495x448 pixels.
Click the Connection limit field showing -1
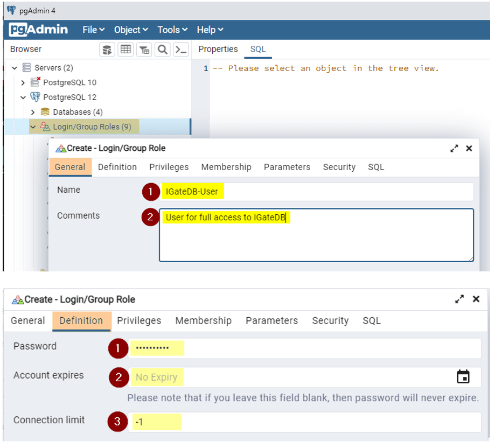(x=305, y=422)
